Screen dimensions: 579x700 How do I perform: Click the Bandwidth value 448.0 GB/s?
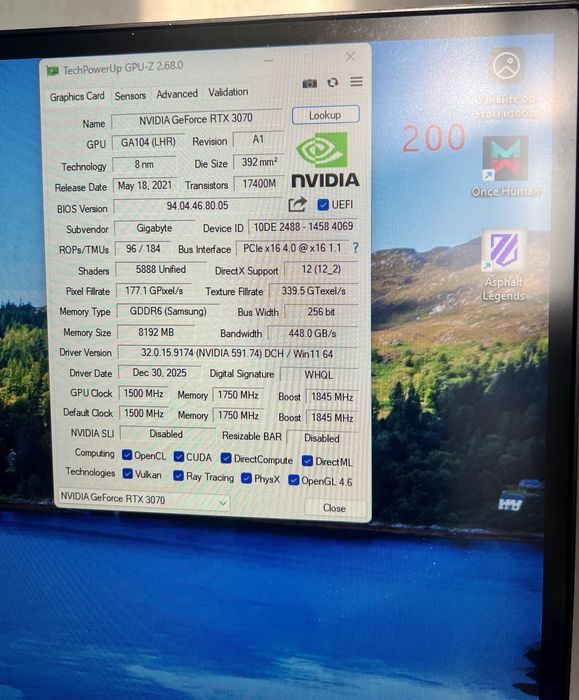[312, 333]
